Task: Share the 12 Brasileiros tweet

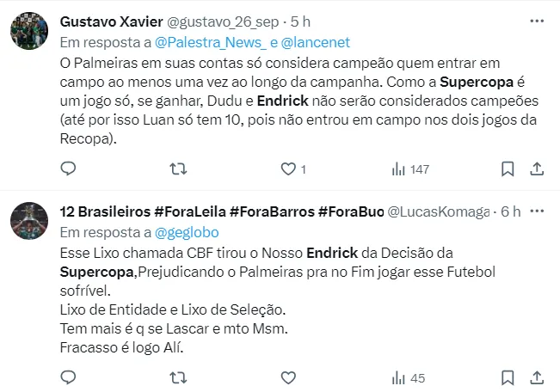Action: (537, 377)
